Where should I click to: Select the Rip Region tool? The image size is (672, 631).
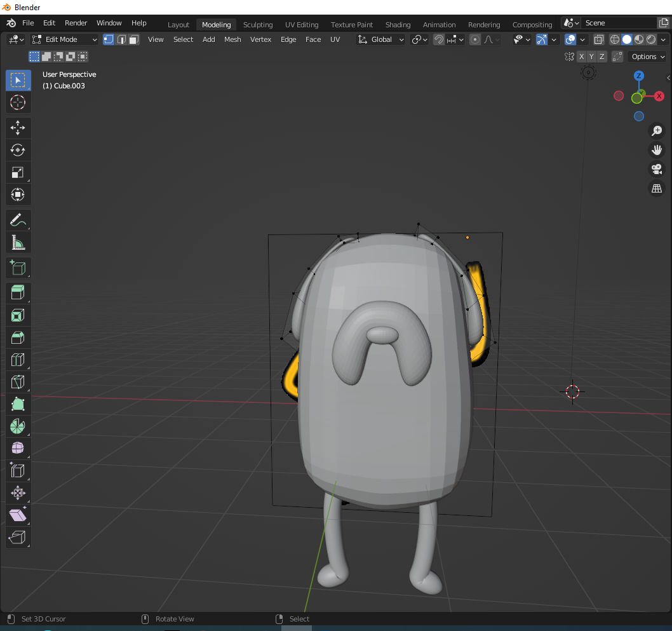(18, 538)
